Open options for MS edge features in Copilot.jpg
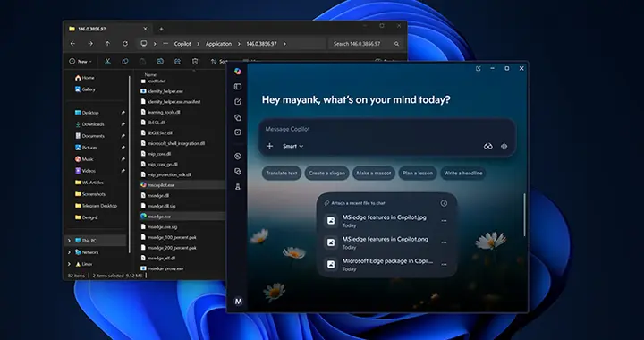Image resolution: width=644 pixels, height=340 pixels. [x=444, y=221]
